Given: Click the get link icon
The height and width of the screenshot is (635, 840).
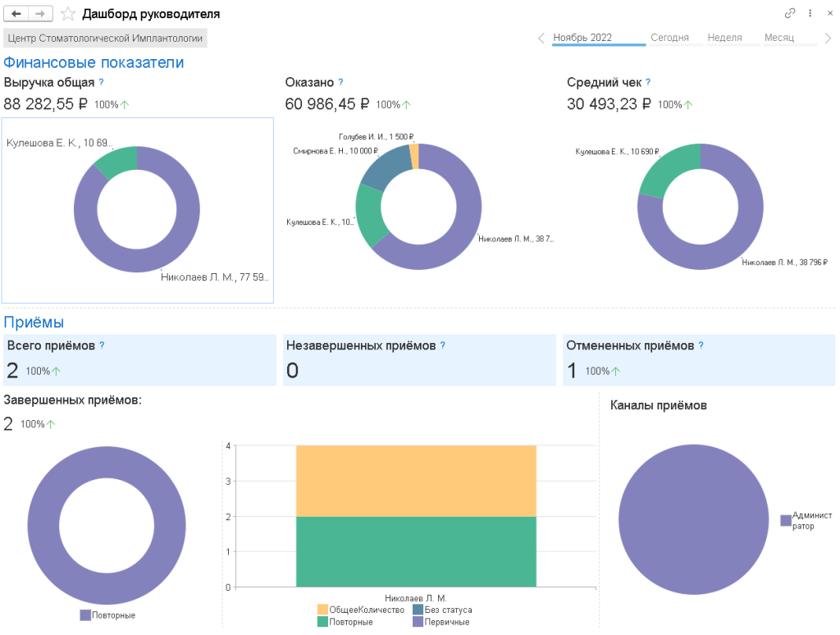Looking at the screenshot, I should point(790,14).
